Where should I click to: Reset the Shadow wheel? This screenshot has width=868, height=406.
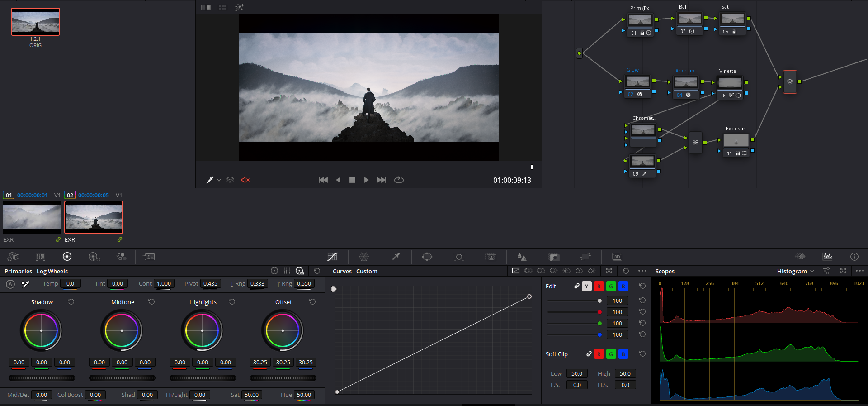(71, 301)
